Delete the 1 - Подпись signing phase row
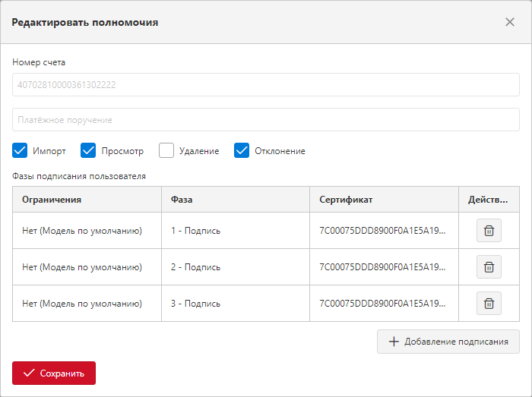This screenshot has width=532, height=397. point(489,231)
